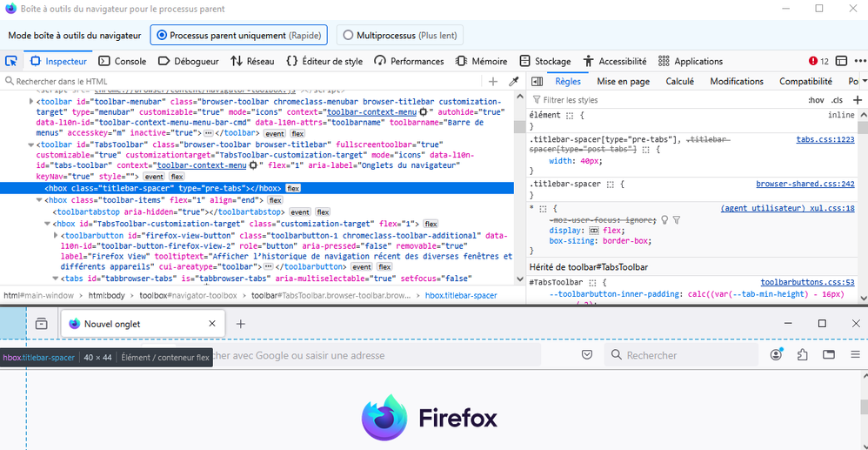868x450 pixels.
Task: Switch to the Réseau tab
Action: coord(252,61)
